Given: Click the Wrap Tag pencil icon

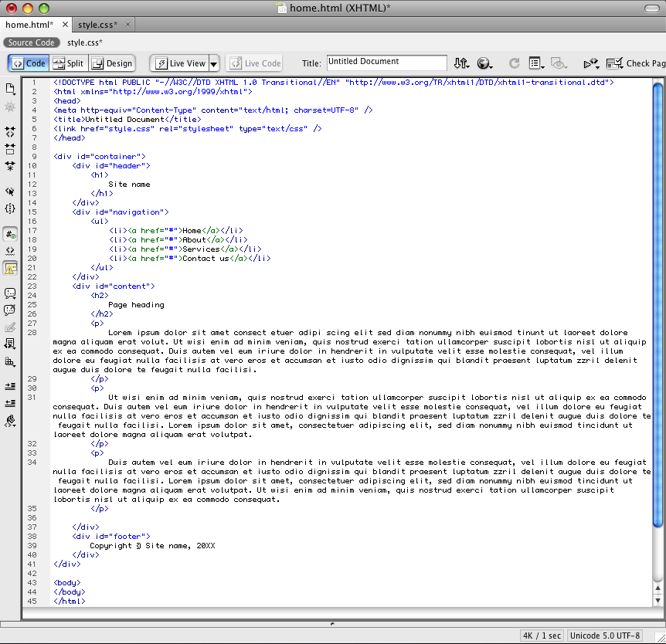Looking at the screenshot, I should (x=10, y=327).
